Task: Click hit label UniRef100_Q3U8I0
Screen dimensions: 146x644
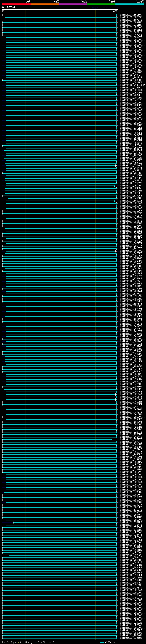Action: tap(131, 120)
